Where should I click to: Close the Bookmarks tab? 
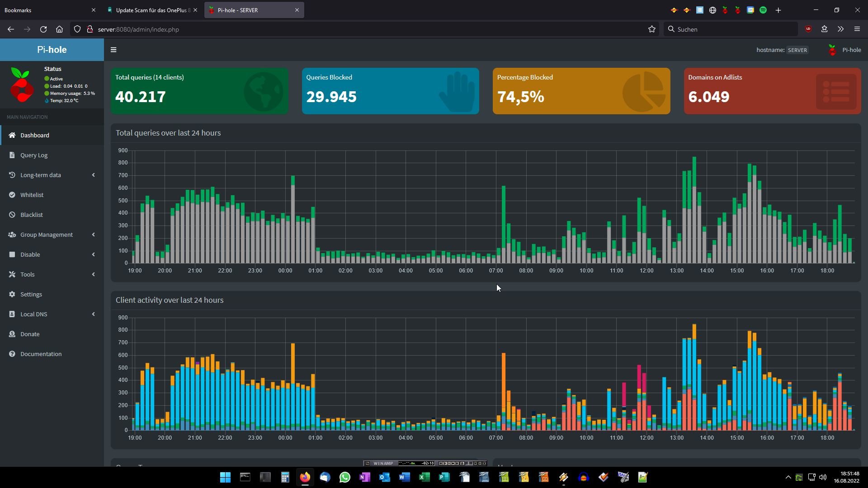point(94,10)
